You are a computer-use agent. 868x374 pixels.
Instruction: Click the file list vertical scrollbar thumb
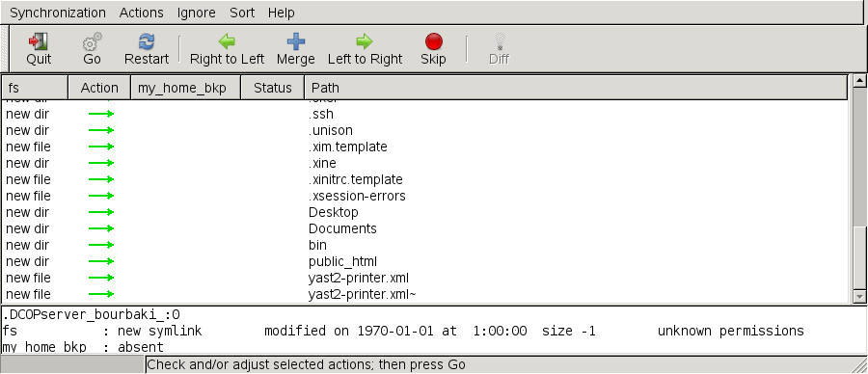pyautogui.click(x=859, y=258)
